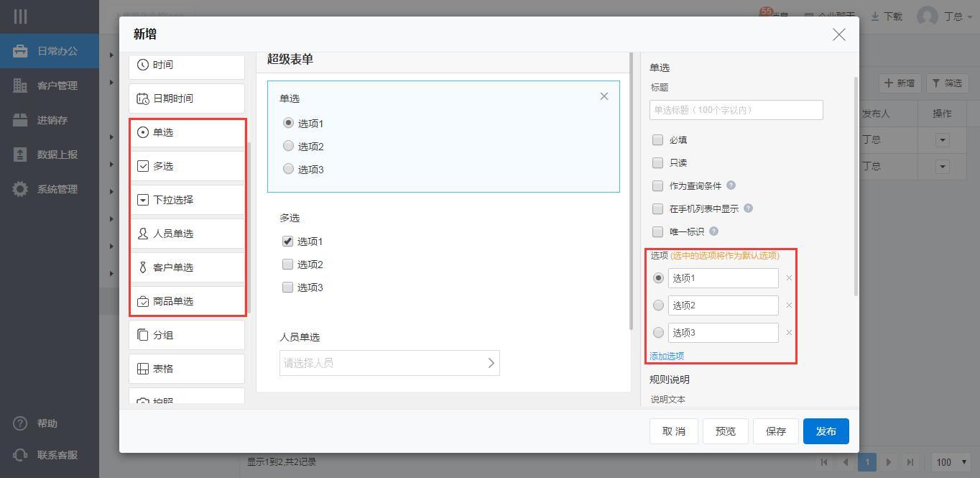The height and width of the screenshot is (478, 980).
Task: Click the 添加选项 link
Action: (667, 356)
